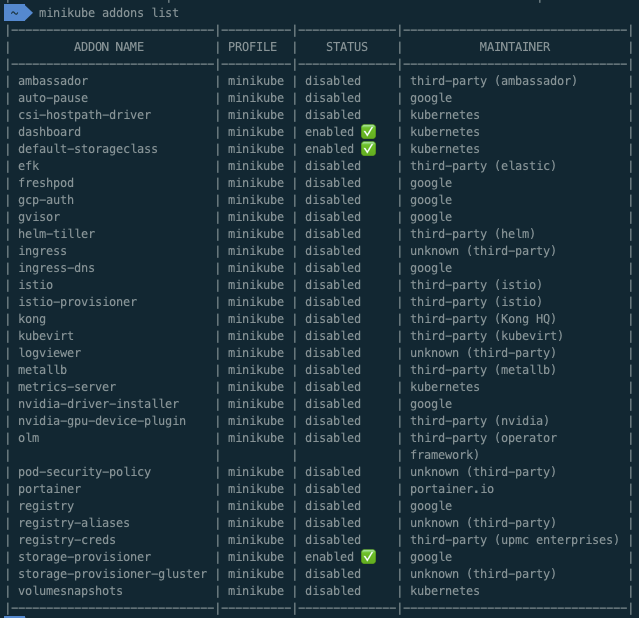Click 'enabled' status in default-storageclass row
This screenshot has height=618, width=639.
pos(329,149)
